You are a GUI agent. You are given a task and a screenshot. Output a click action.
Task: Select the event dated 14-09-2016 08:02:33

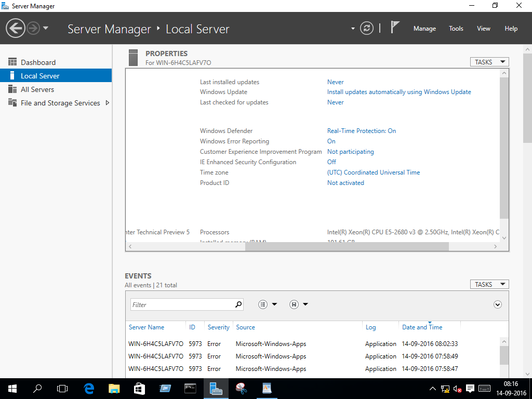[312, 344]
